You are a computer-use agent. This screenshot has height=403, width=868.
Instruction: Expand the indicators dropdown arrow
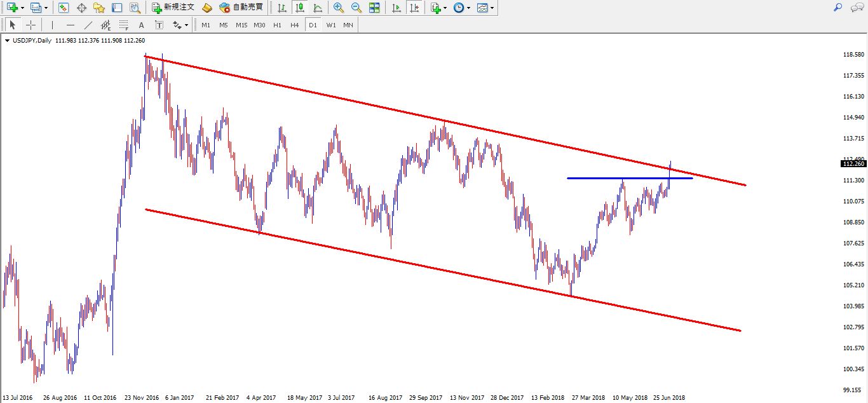445,8
